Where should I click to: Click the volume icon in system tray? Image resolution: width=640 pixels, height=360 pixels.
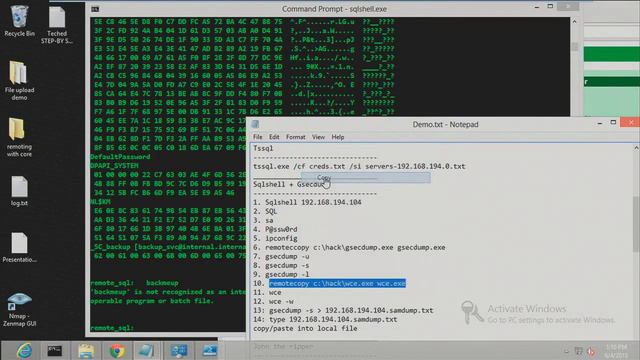click(591, 351)
